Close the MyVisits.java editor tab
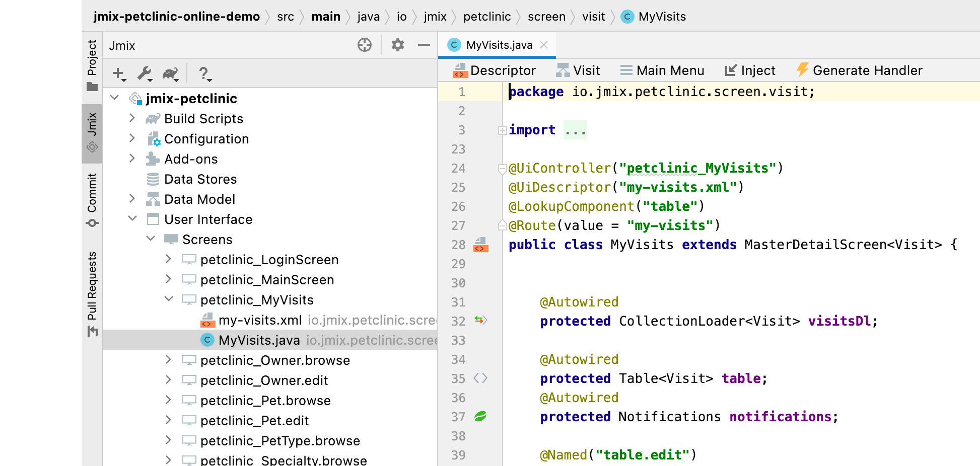 pos(544,45)
